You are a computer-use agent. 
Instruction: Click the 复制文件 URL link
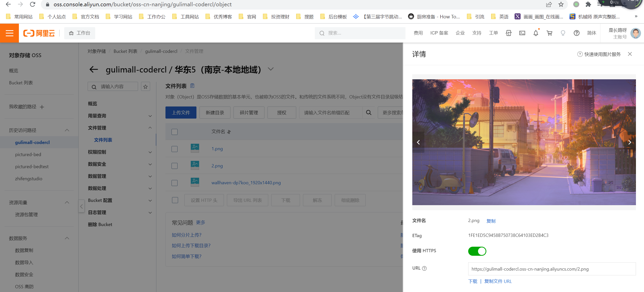pyautogui.click(x=498, y=281)
